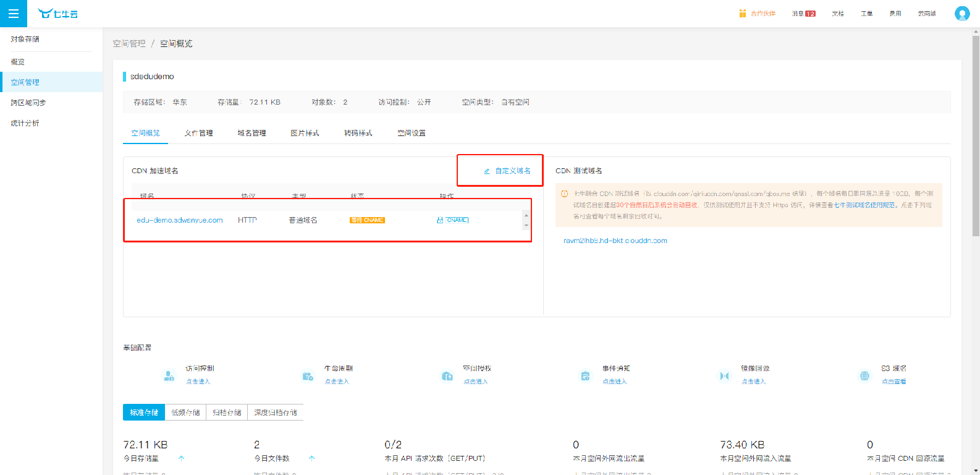Click the 0/2 API request count value
The height and width of the screenshot is (475, 980).
pos(393,445)
